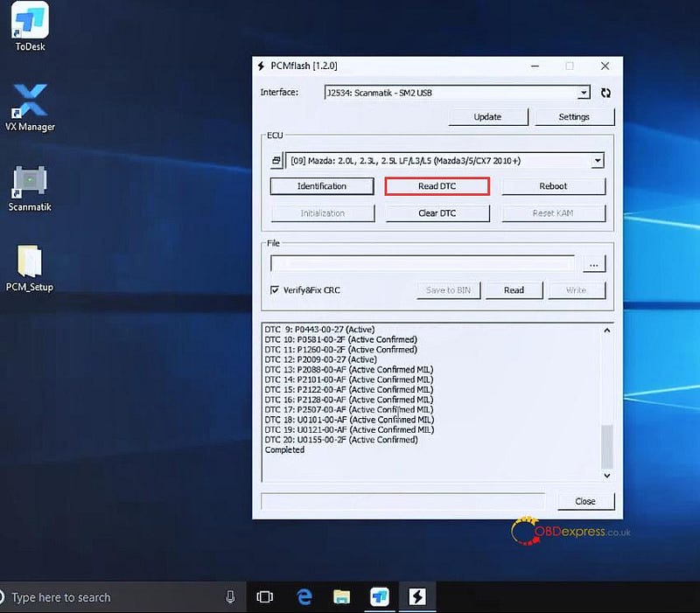Image resolution: width=700 pixels, height=613 pixels.
Task: Switch to ToDesk in the taskbar
Action: [380, 596]
